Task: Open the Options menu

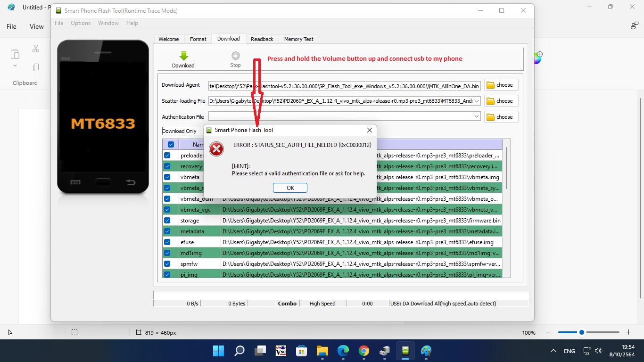Action: click(81, 23)
